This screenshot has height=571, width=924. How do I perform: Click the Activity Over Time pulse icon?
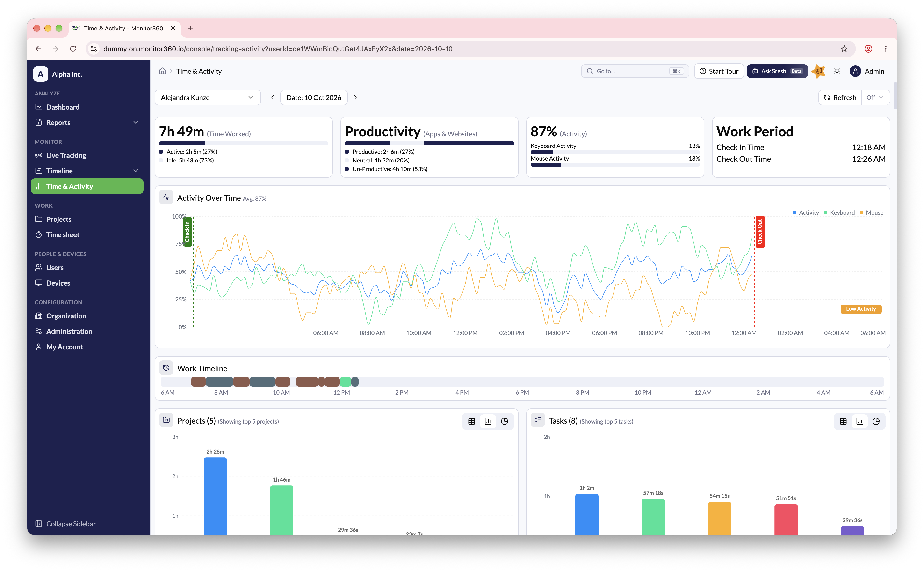coord(166,197)
